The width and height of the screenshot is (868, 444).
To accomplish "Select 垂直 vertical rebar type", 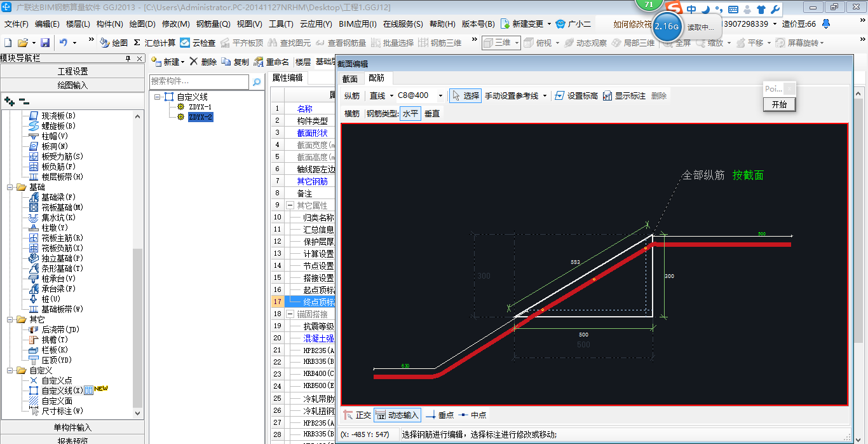I will 432,113.
